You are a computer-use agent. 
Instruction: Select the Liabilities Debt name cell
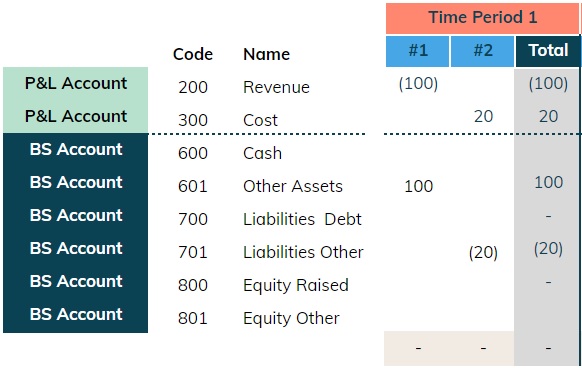point(302,219)
